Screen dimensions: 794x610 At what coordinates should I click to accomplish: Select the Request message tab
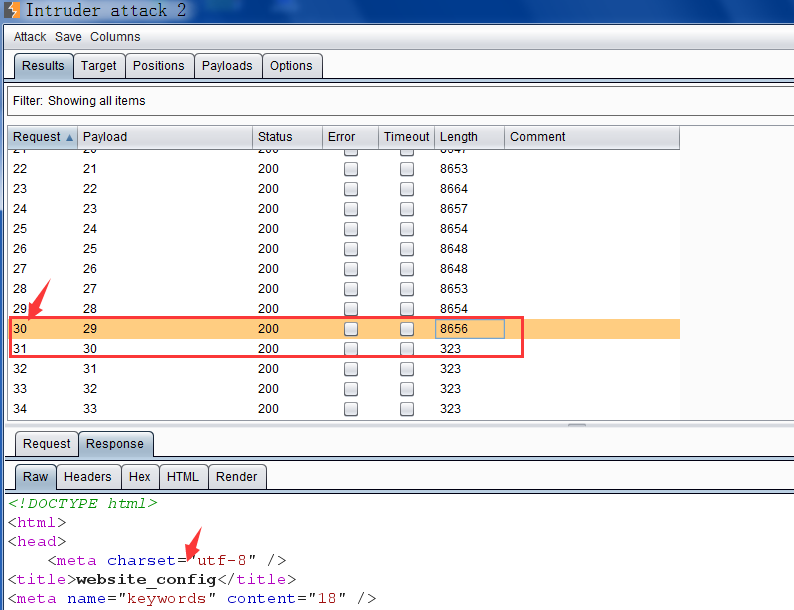tap(47, 444)
